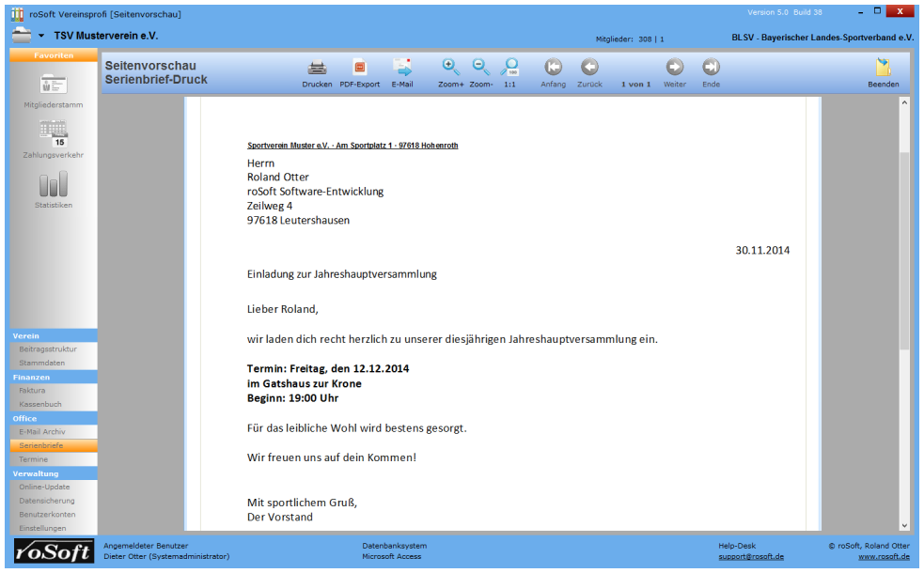Open Datensicherung under Verwaltung
This screenshot has width=924, height=573.
point(46,501)
